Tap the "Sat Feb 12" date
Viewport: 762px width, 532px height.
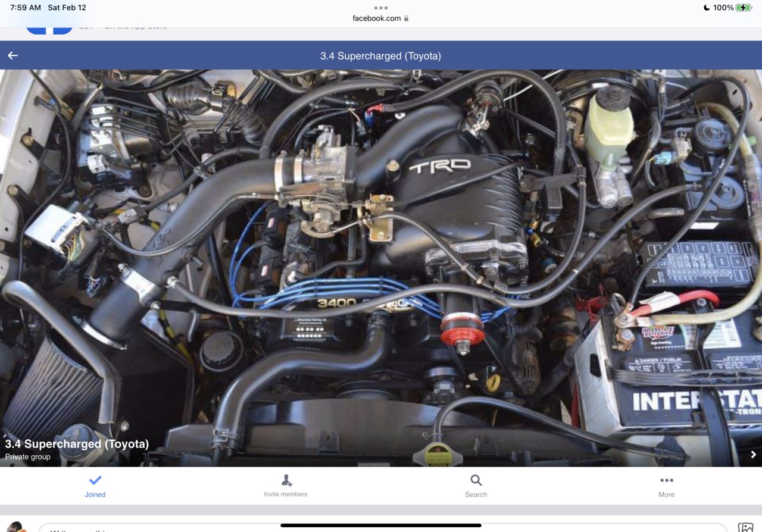click(x=67, y=8)
